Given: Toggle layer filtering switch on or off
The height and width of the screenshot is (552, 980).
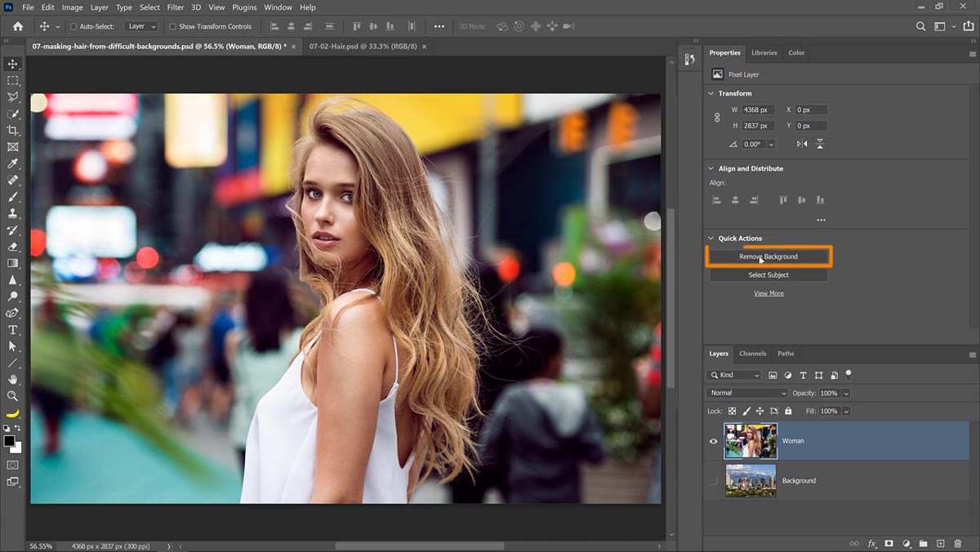Looking at the screenshot, I should (849, 374).
